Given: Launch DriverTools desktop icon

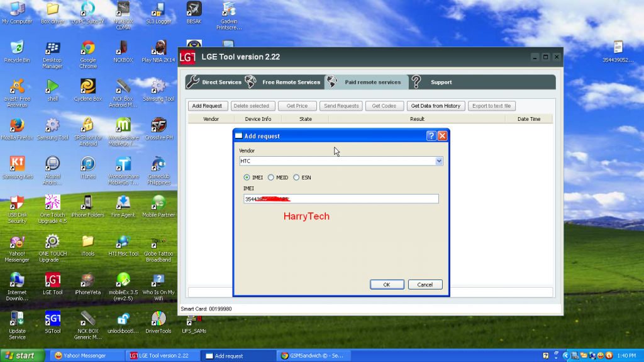Looking at the screenshot, I should click(x=158, y=322).
